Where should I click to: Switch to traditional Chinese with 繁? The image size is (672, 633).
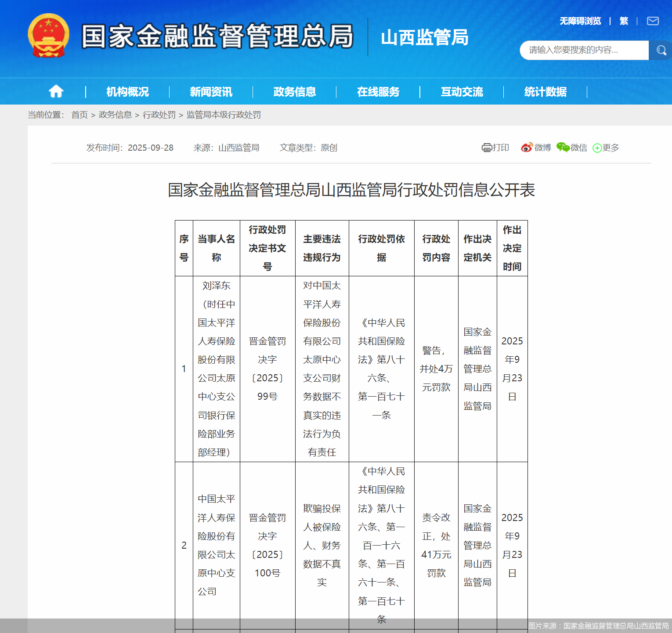pyautogui.click(x=624, y=21)
